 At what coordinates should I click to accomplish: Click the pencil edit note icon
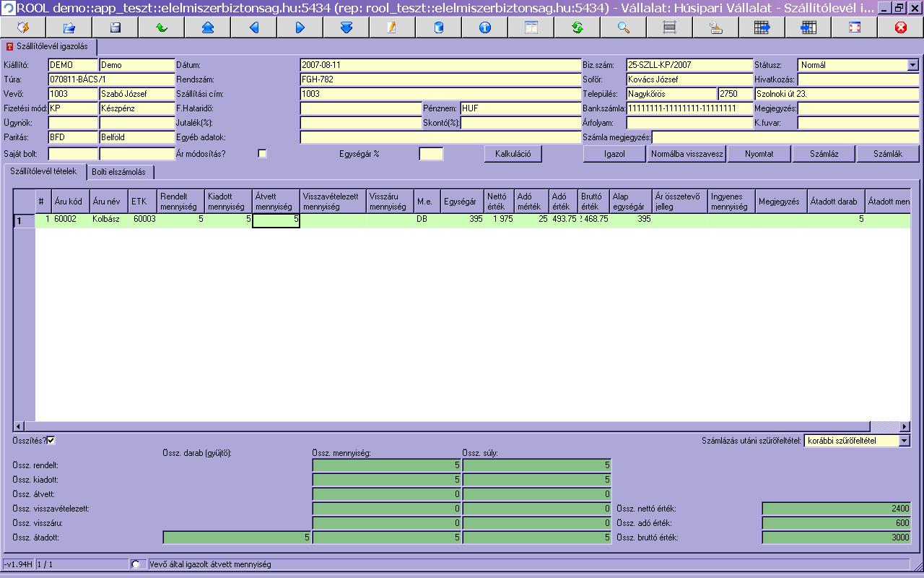[392, 27]
